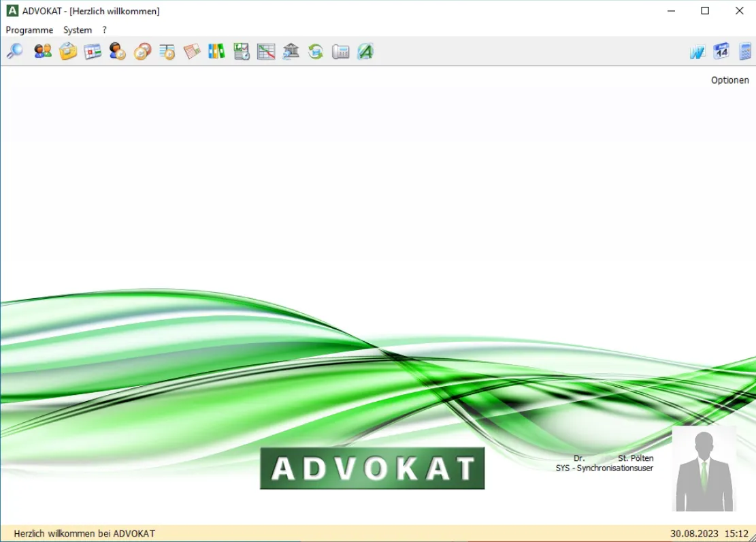Click the green refresh sync icon

(x=316, y=51)
